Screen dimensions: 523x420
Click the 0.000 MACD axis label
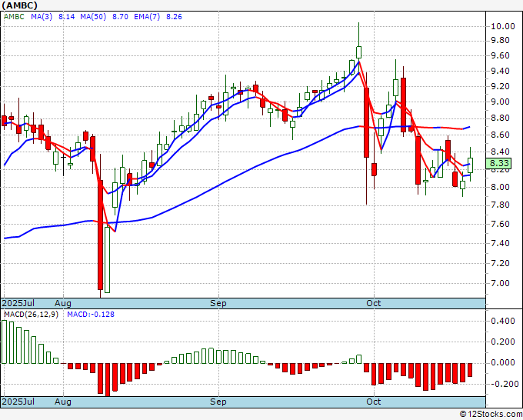503,362
